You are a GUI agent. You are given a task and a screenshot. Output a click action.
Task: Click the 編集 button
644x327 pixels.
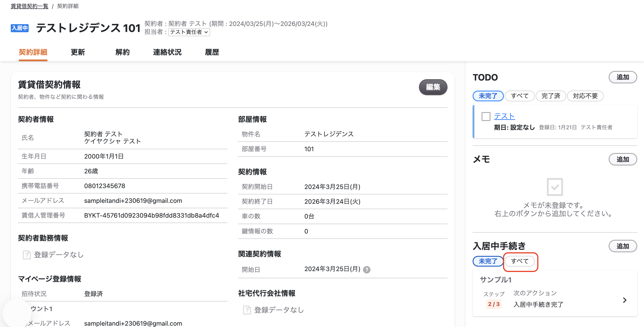(x=433, y=87)
